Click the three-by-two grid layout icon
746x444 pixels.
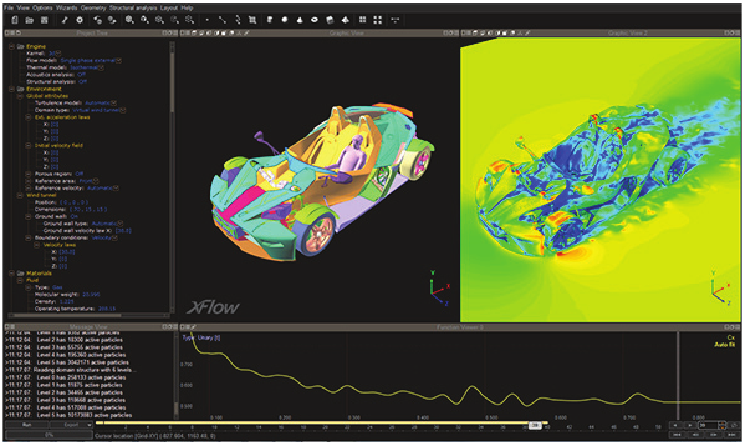click(x=363, y=20)
